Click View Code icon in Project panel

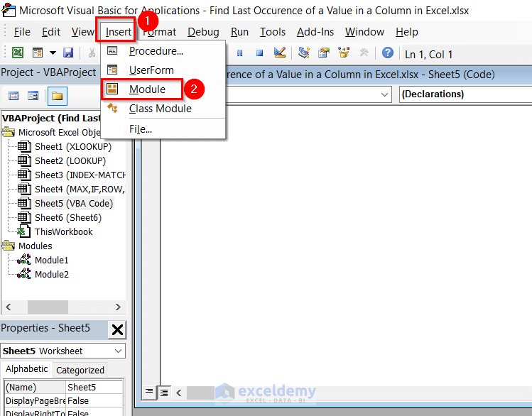pyautogui.click(x=13, y=96)
